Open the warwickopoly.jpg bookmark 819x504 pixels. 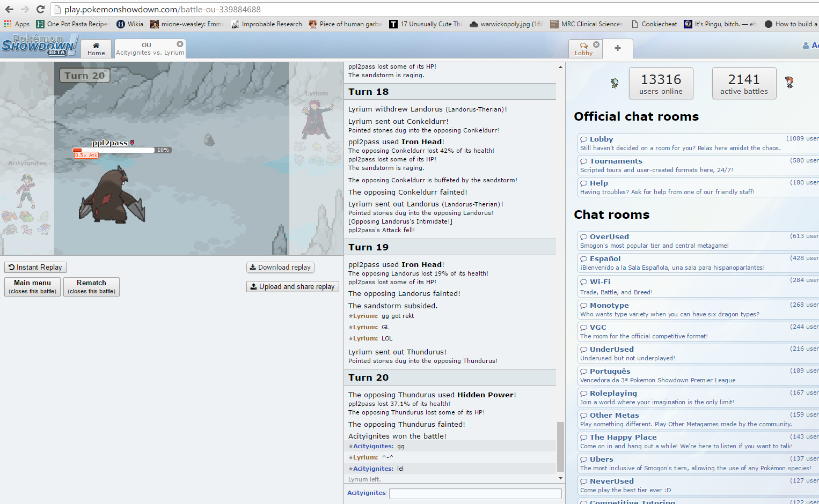pyautogui.click(x=506, y=24)
